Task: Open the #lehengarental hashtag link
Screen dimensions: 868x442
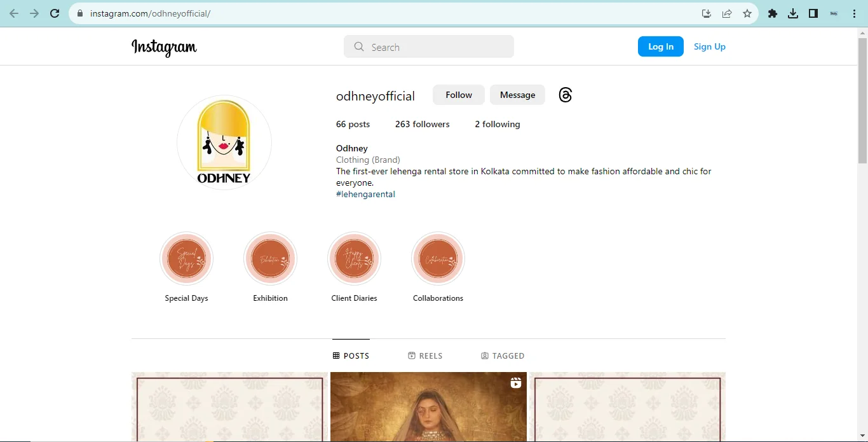Action: coord(365,194)
